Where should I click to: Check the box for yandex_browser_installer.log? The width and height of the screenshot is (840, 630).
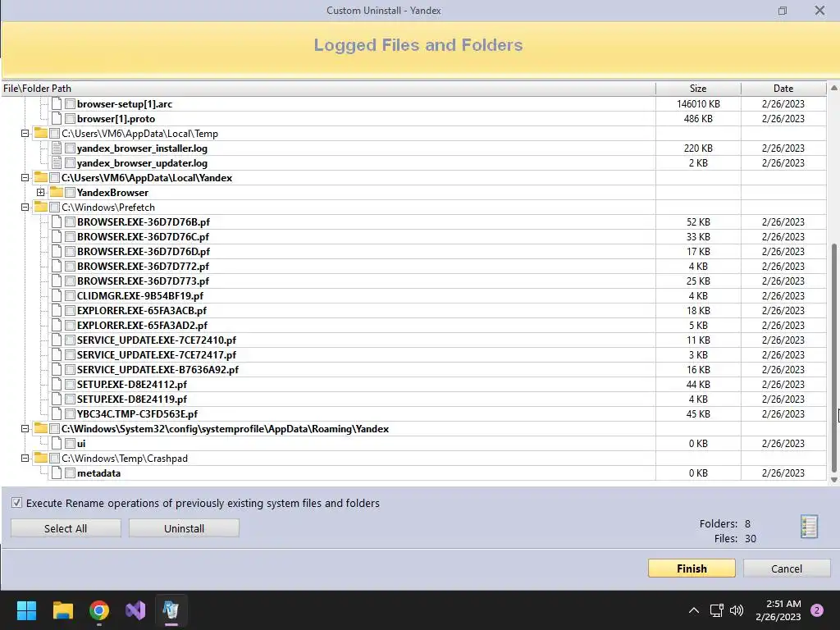(x=70, y=148)
